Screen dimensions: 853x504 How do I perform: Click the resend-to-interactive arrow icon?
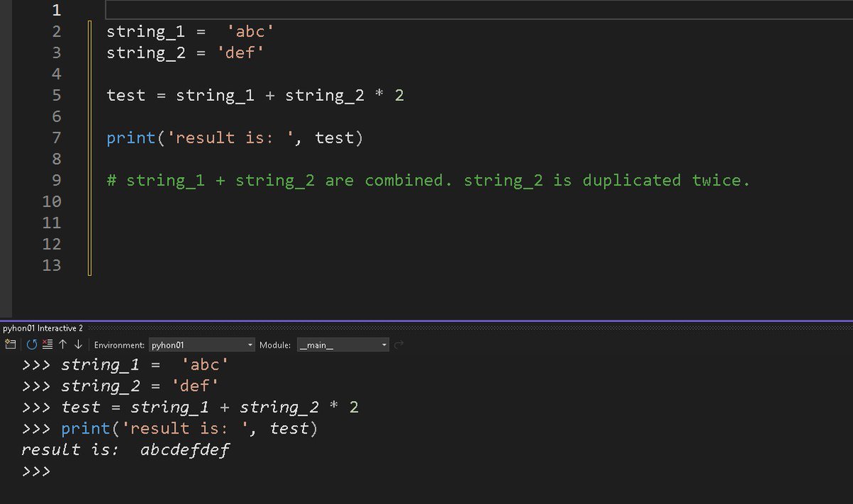point(398,344)
